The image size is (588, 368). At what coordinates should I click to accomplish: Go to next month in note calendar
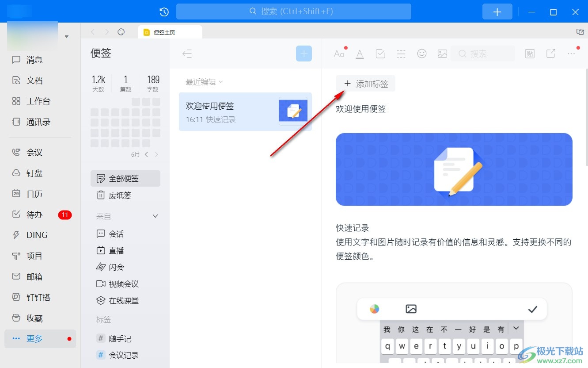pos(156,154)
